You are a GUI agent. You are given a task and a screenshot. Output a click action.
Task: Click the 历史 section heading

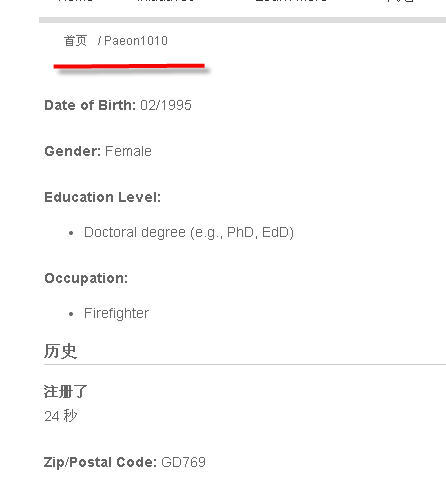[x=60, y=351]
